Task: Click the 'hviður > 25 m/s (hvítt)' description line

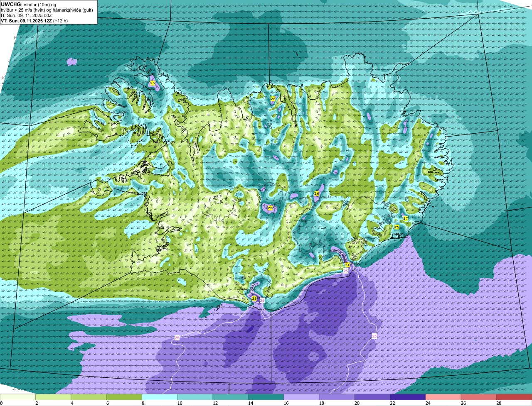Action: tap(47, 10)
